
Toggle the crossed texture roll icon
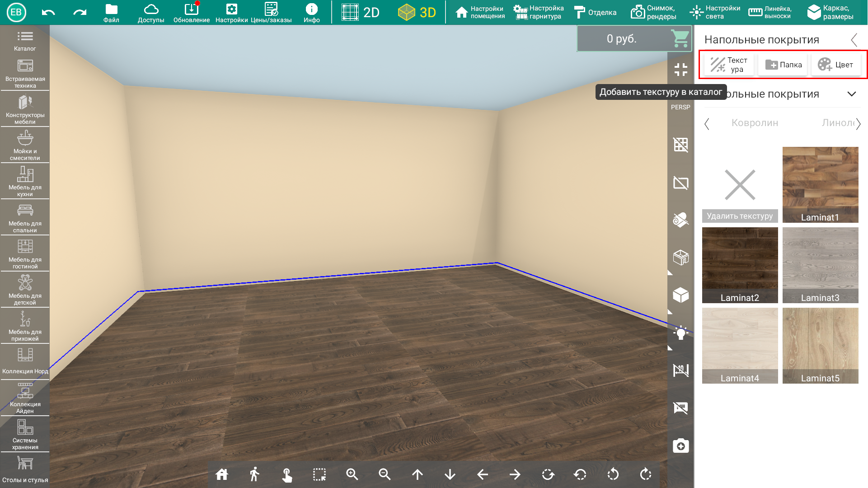click(x=680, y=220)
